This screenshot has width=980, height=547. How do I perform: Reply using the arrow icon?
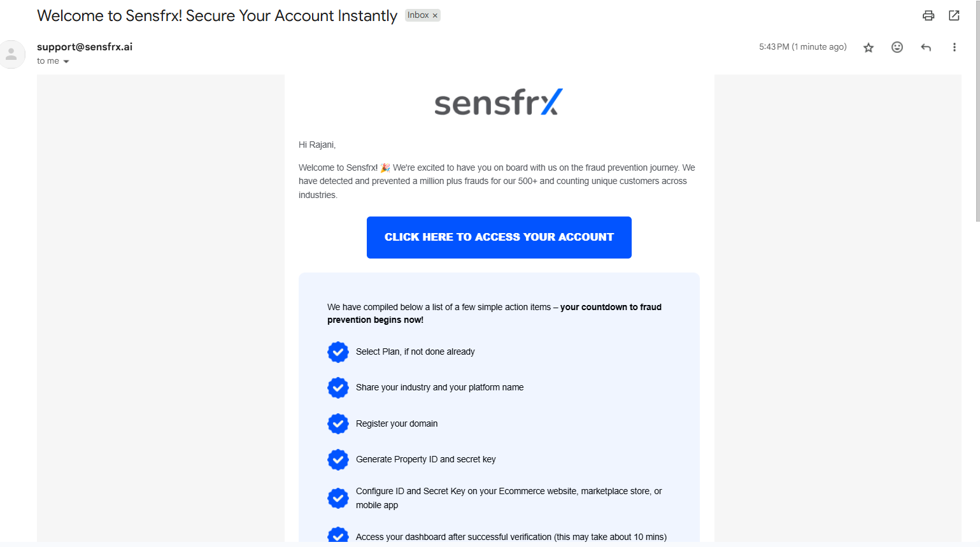pyautogui.click(x=926, y=47)
